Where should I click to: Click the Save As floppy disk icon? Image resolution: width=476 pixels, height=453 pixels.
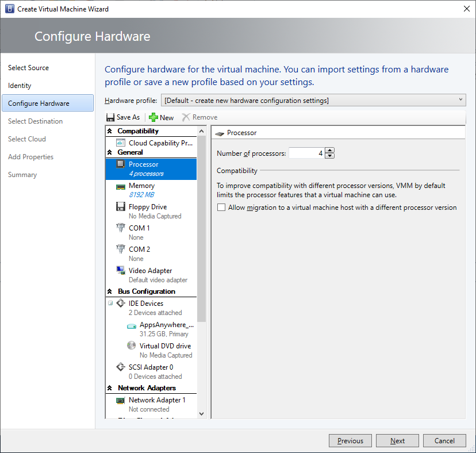click(110, 117)
